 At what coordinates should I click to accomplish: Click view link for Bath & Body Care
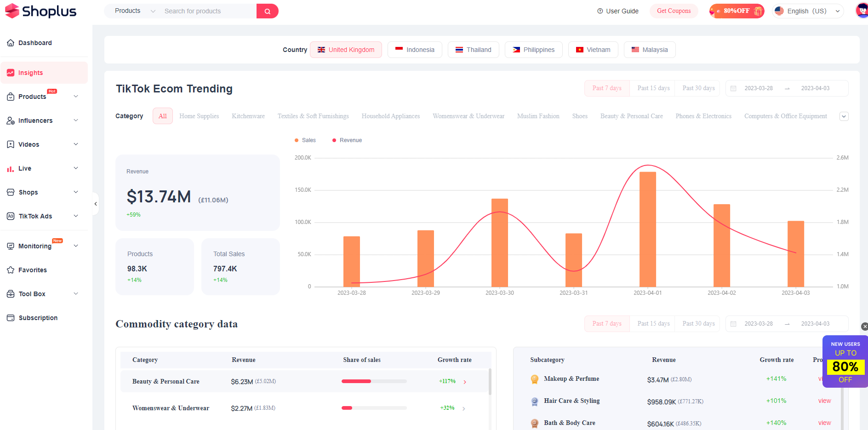tap(824, 423)
